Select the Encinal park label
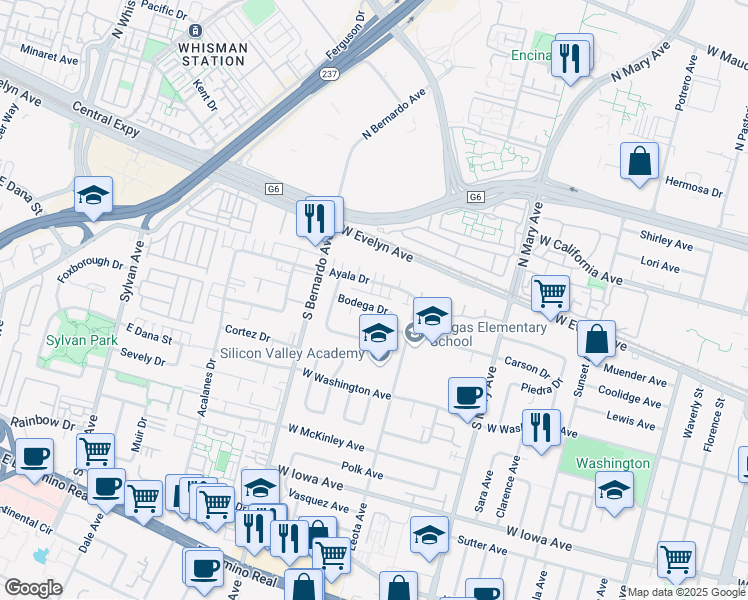Image resolution: width=748 pixels, height=600 pixels. (x=531, y=55)
